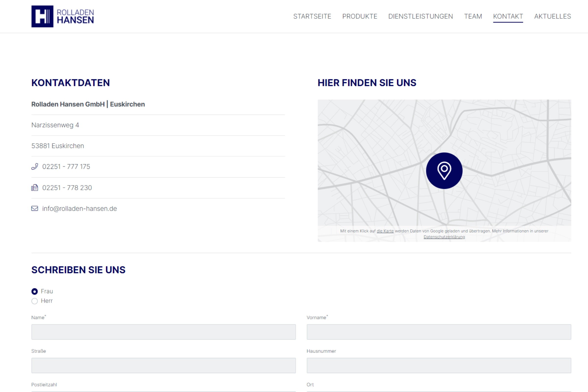Open the Aktuelles menu item
Image resolution: width=588 pixels, height=392 pixels.
(552, 16)
